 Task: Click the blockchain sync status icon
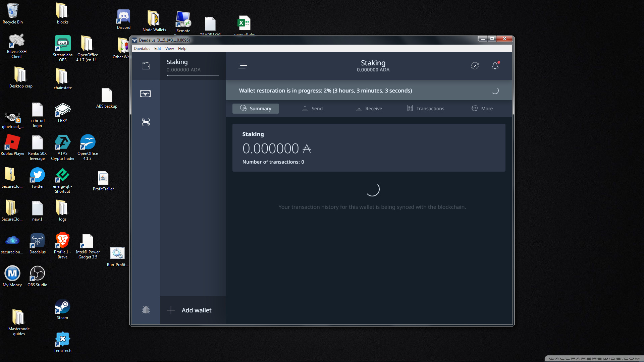475,66
